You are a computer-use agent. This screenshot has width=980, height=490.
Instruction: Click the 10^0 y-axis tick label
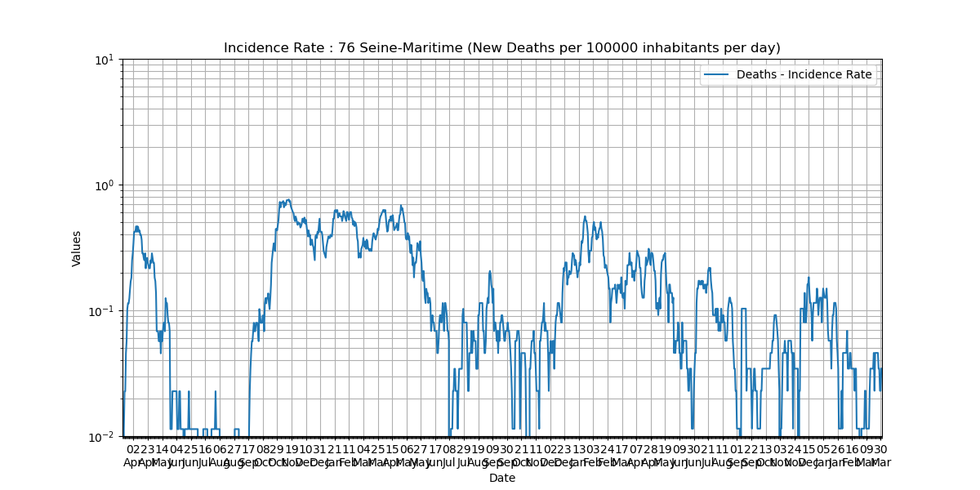click(106, 185)
